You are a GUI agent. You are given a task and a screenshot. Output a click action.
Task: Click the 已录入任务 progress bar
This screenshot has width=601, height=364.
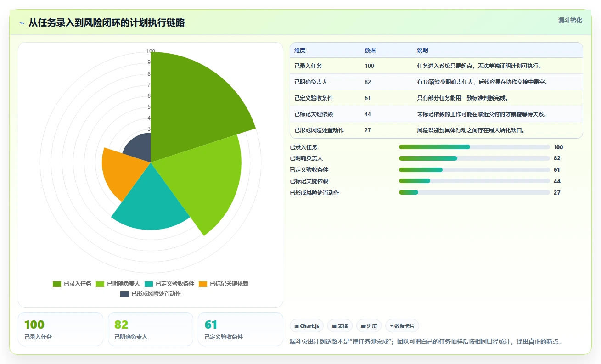(x=474, y=147)
